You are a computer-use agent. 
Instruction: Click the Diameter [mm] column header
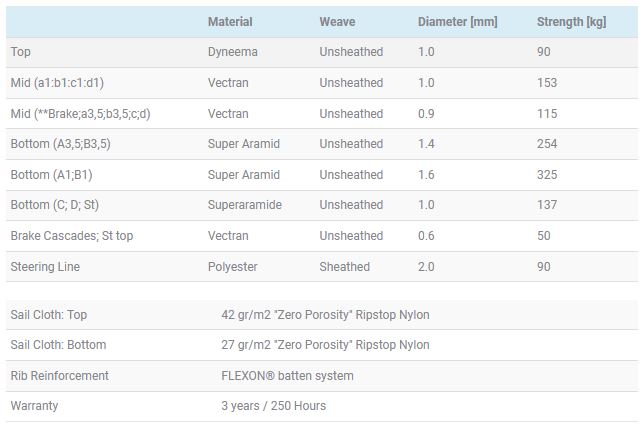point(457,22)
